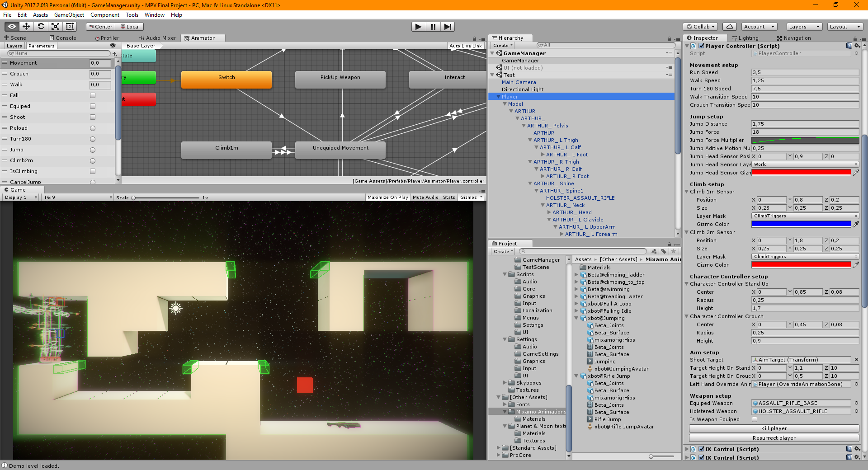Click the cloud services icon
The image size is (868, 470).
[729, 27]
